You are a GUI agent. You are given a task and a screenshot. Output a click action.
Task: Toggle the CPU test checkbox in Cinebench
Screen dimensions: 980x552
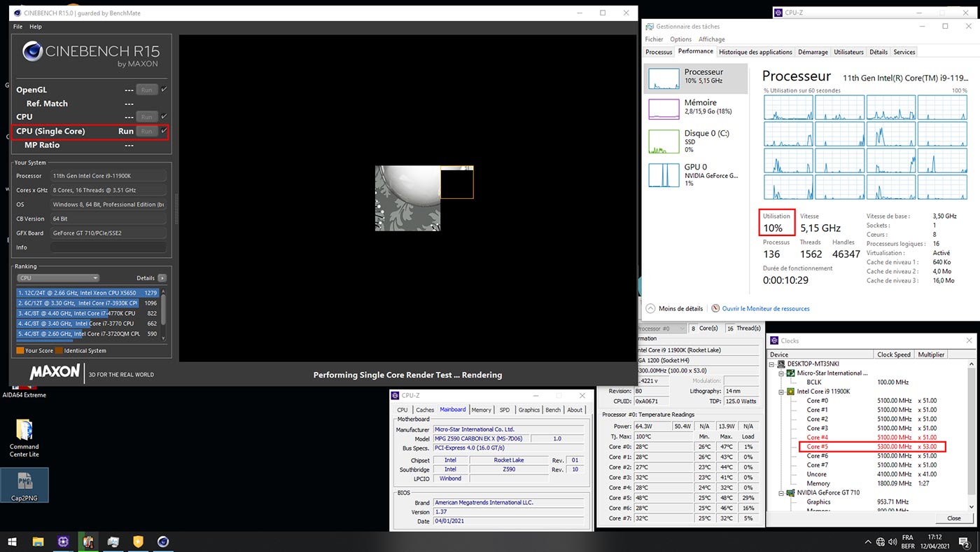164,116
